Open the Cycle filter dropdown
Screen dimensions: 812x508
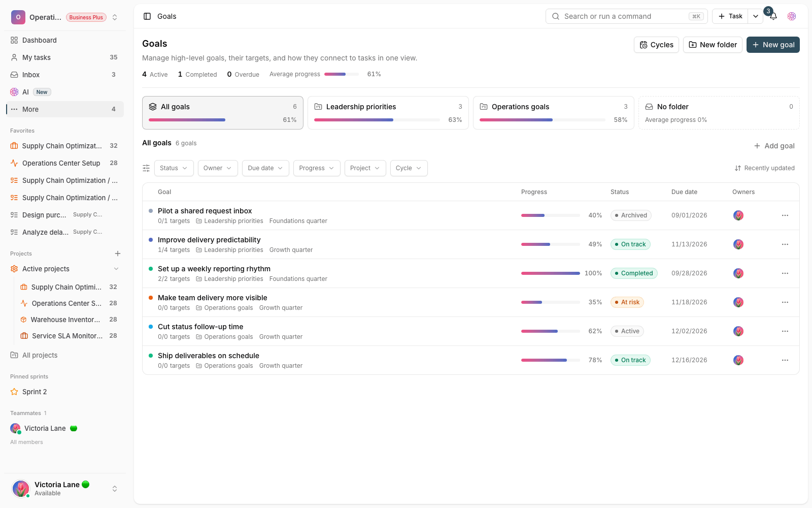coord(409,168)
